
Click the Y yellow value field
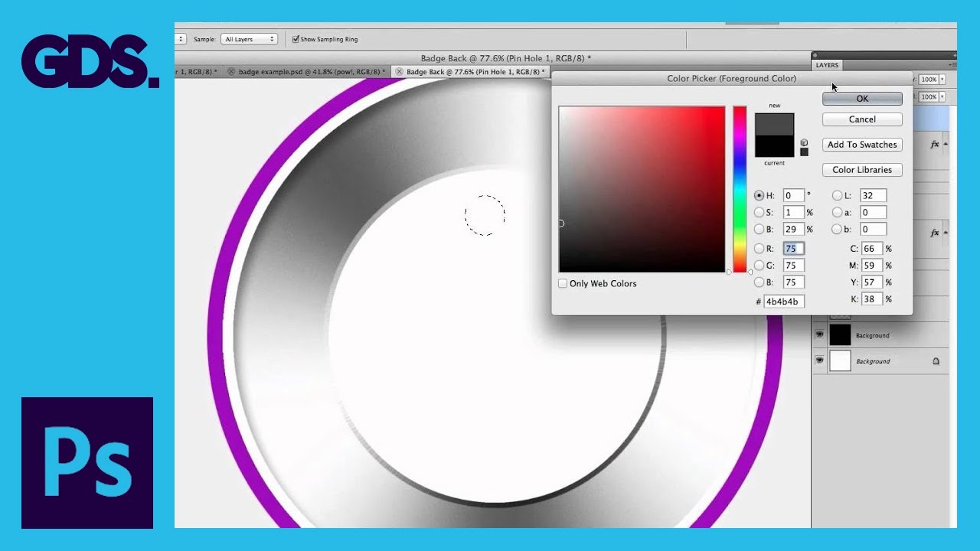(872, 282)
